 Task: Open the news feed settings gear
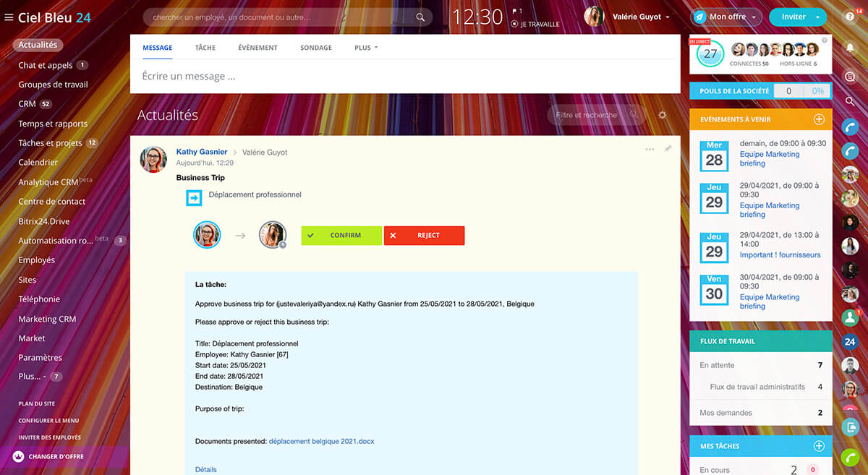coord(662,115)
